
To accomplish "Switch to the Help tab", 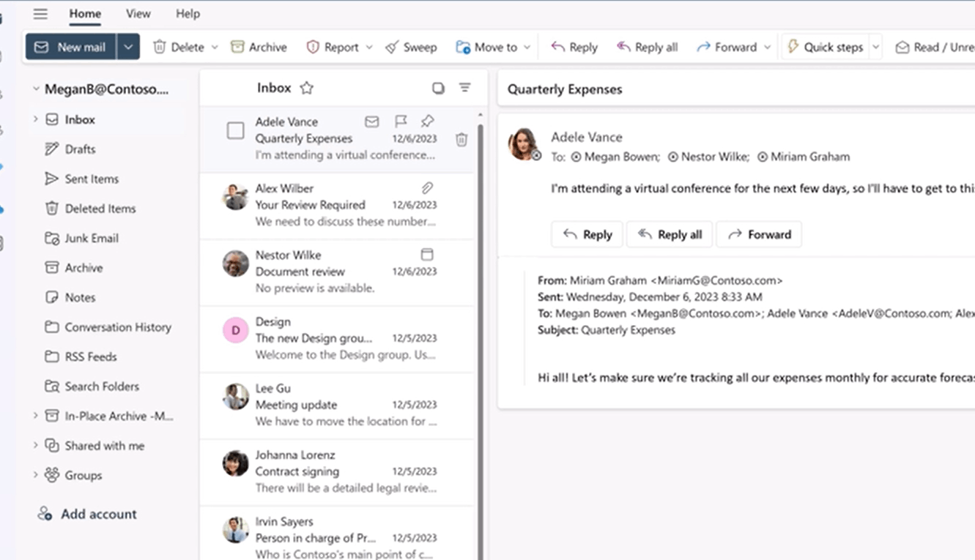I will tap(188, 13).
